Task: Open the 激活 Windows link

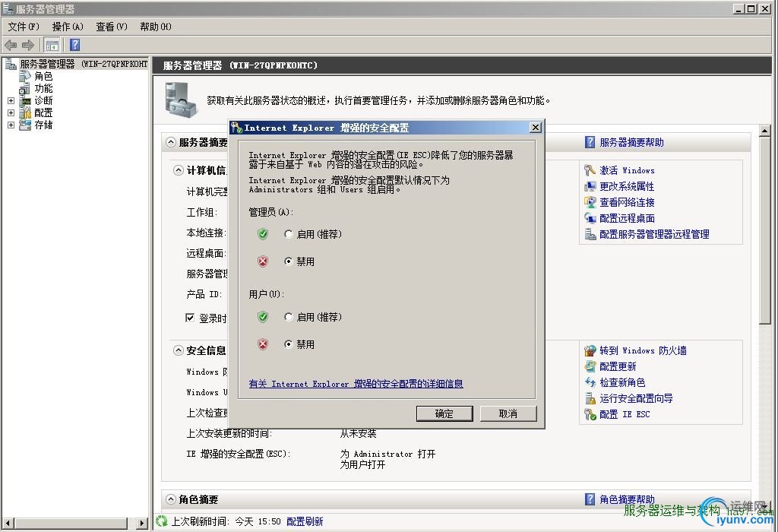Action: [x=627, y=170]
